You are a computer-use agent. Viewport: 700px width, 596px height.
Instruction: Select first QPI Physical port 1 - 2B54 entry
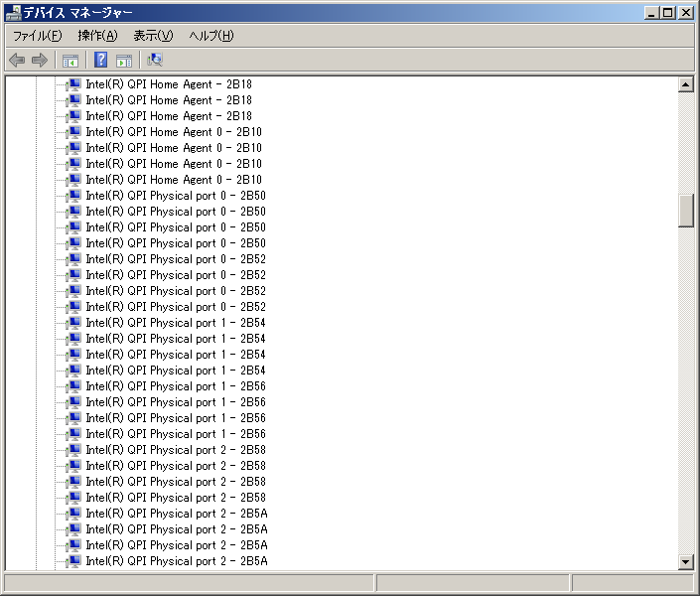(175, 323)
